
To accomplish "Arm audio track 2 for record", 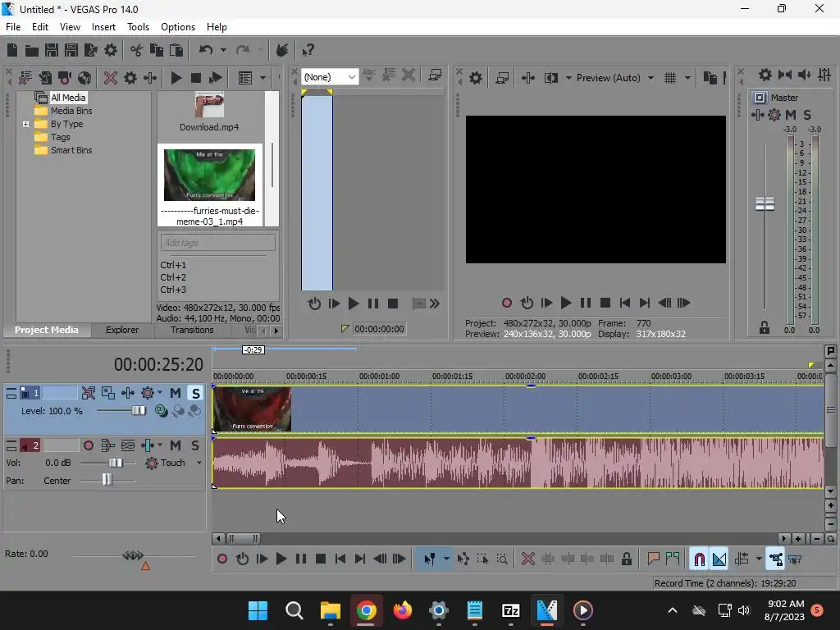I will [89, 445].
